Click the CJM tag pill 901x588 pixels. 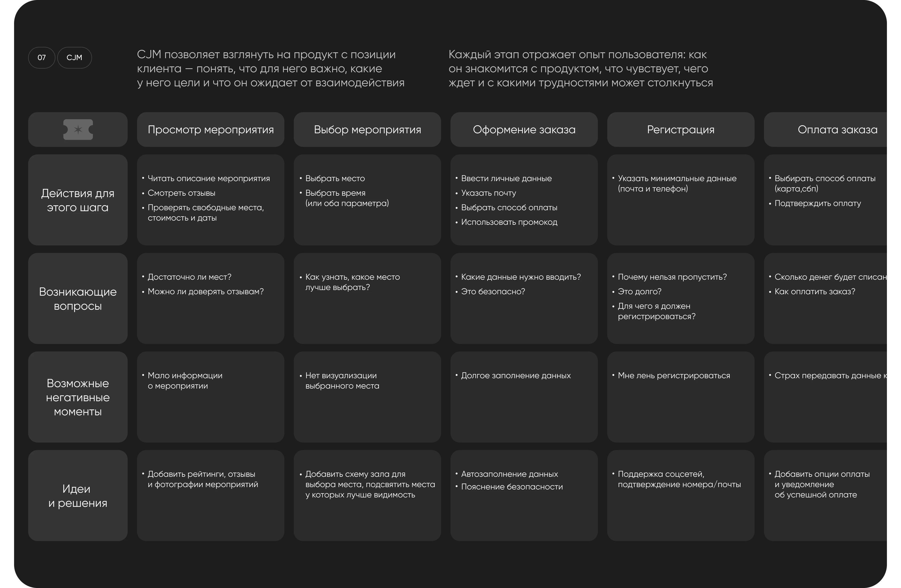[74, 57]
